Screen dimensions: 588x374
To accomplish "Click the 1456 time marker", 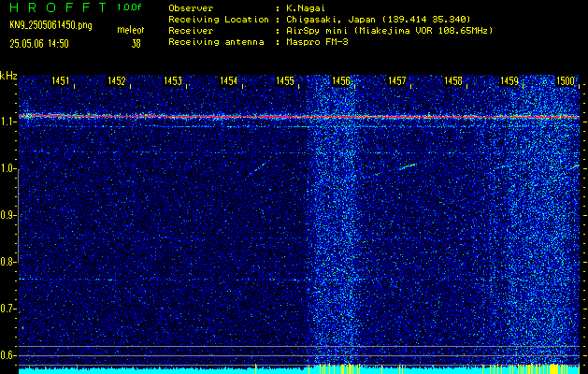I will pyautogui.click(x=341, y=80).
